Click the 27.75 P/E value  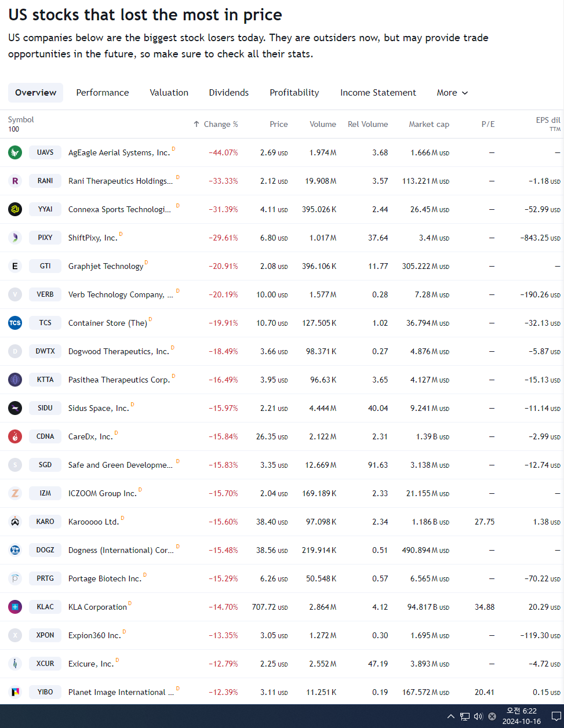coord(485,522)
